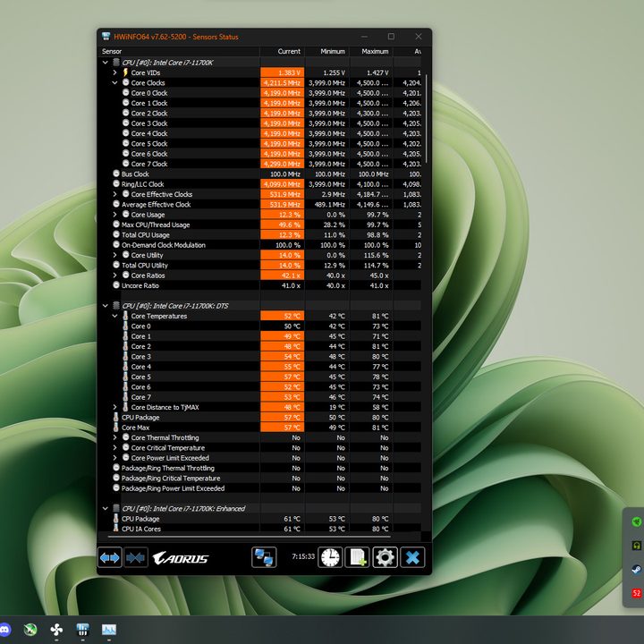
Task: Select Package/Ring Thermal Throttling row
Action: [x=259, y=468]
